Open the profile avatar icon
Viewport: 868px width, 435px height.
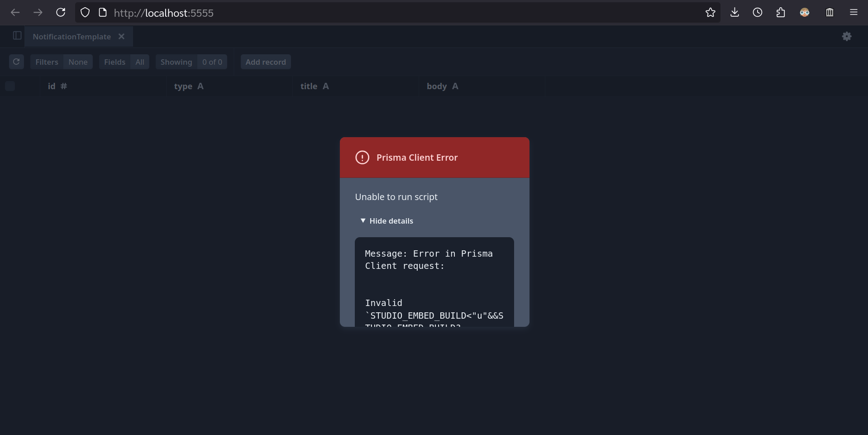805,13
